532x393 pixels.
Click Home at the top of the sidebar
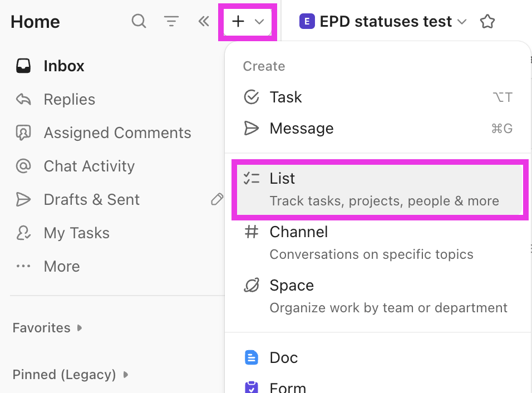(x=35, y=21)
